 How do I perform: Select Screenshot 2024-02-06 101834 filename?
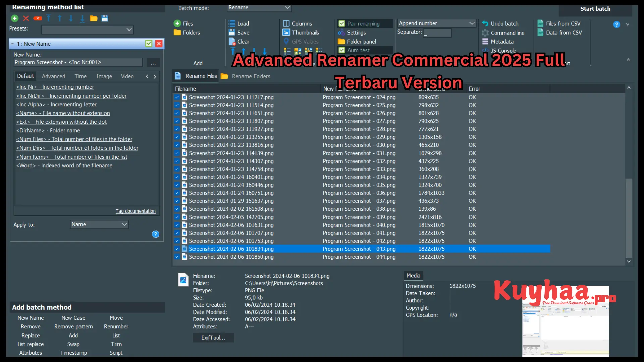[230, 249]
